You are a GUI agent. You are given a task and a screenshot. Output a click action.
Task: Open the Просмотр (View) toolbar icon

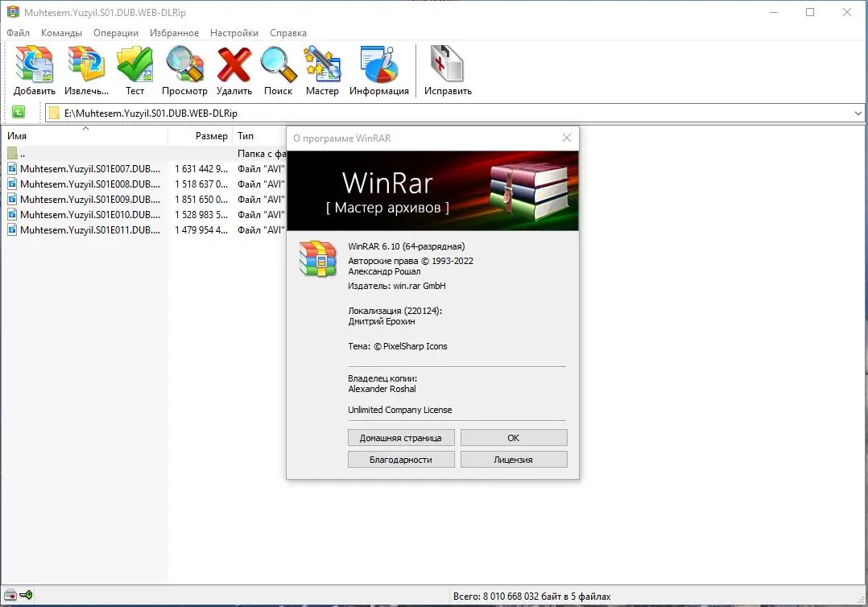[x=184, y=63]
